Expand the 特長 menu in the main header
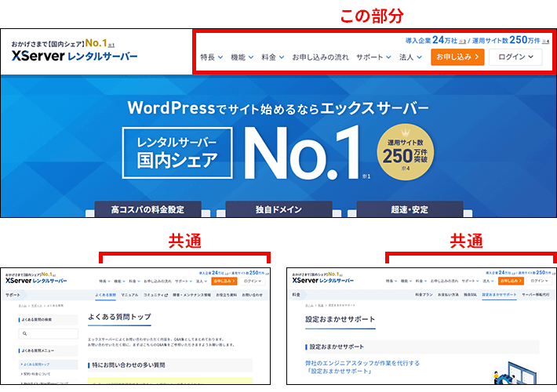 point(211,57)
